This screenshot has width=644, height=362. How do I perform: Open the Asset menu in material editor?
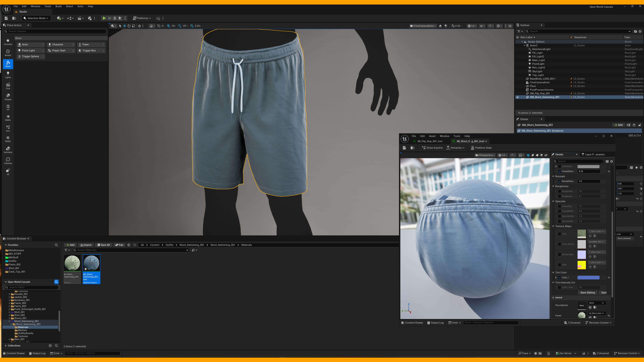coord(432,136)
